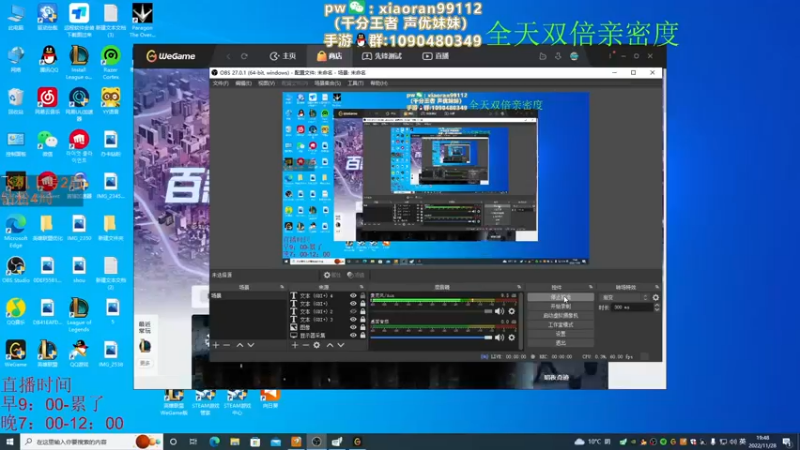The image size is (800, 450).
Task: Switch to WeGame home tab
Action: coord(283,56)
